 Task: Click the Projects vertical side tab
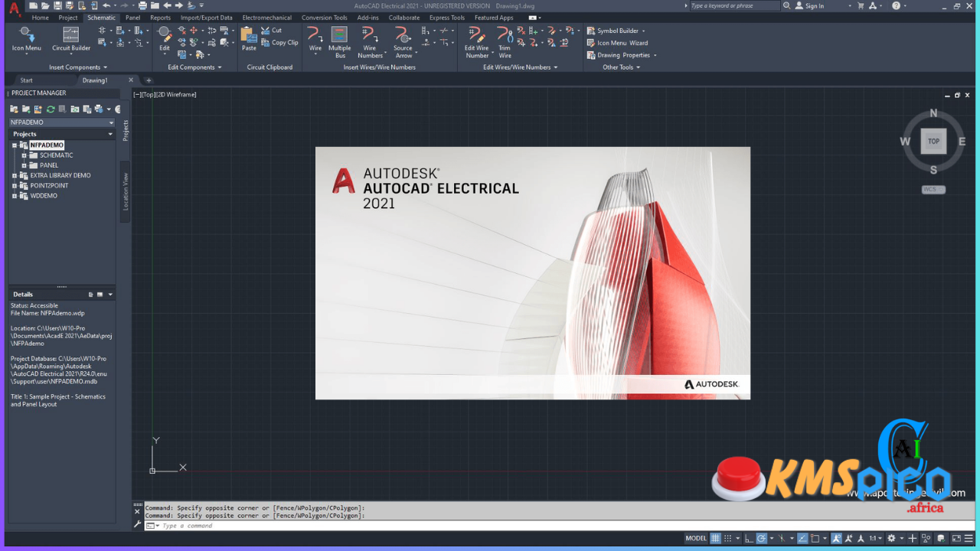pos(126,130)
